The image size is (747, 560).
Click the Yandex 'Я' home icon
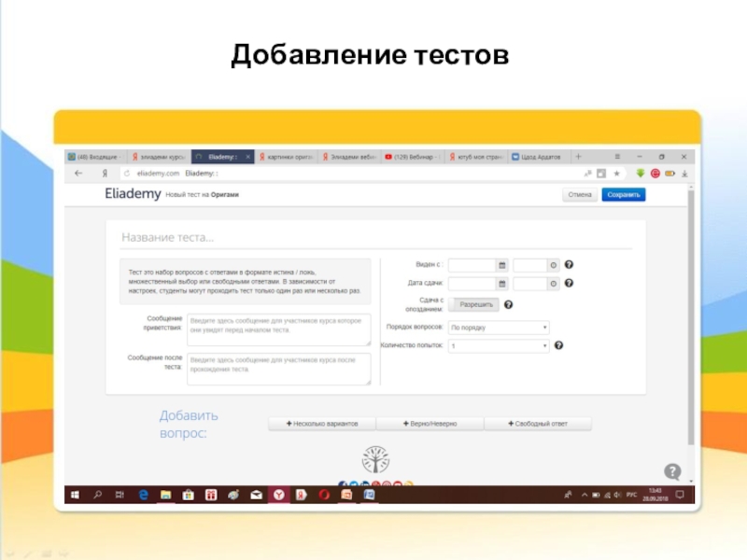pos(105,174)
